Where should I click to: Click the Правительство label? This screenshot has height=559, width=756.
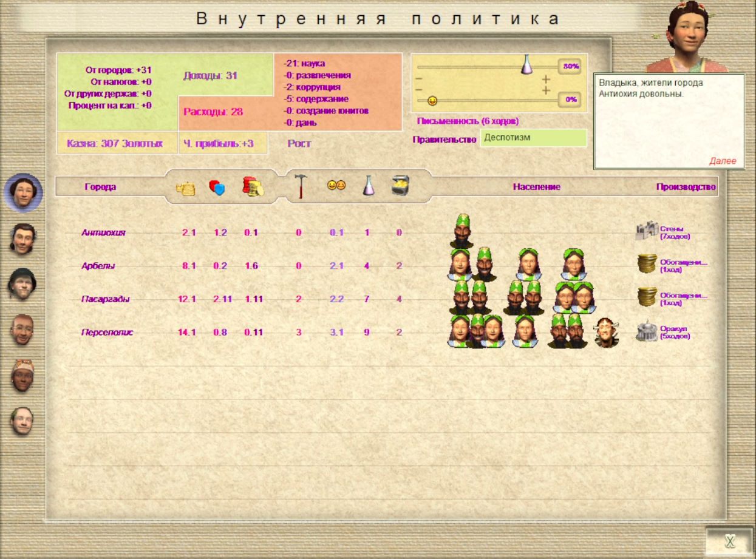[x=444, y=139]
